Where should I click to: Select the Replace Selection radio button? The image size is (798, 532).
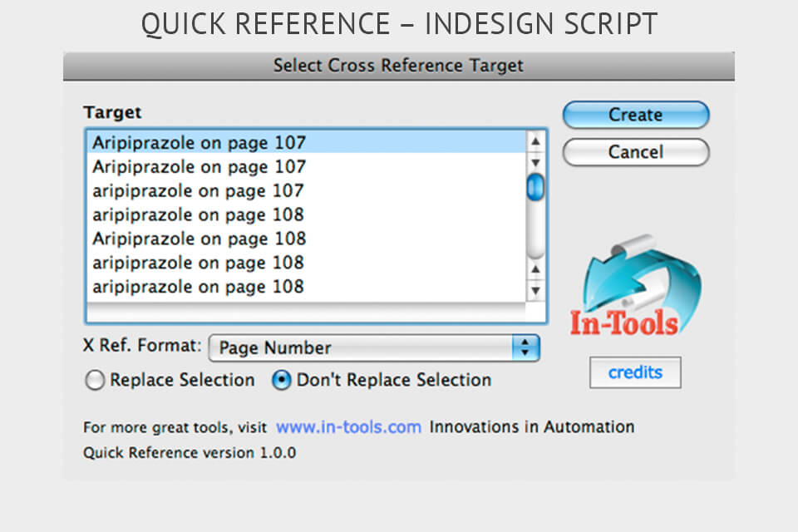click(x=96, y=380)
